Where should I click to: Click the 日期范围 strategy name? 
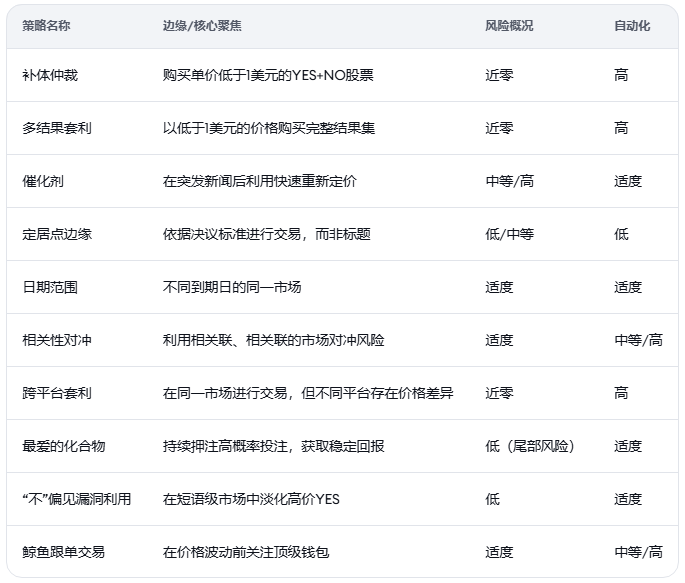tap(50, 287)
